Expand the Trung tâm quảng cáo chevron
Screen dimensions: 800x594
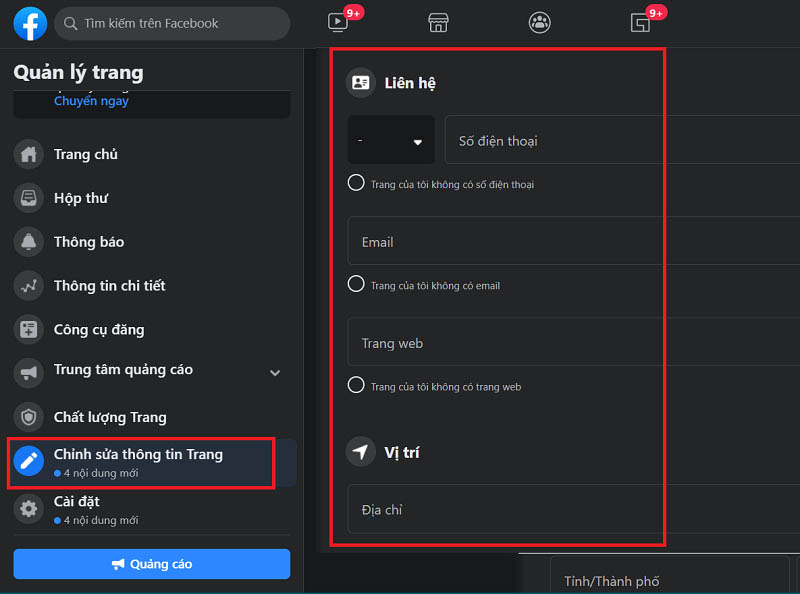coord(275,373)
